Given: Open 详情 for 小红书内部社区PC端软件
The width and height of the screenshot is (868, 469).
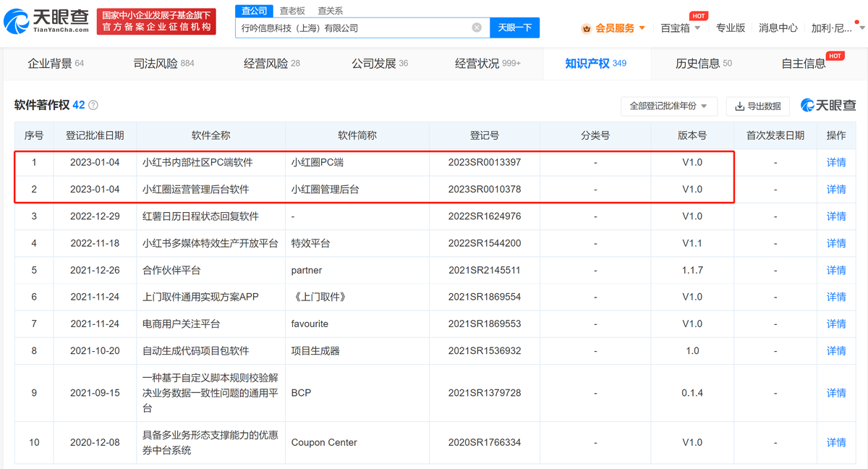Looking at the screenshot, I should (x=836, y=162).
